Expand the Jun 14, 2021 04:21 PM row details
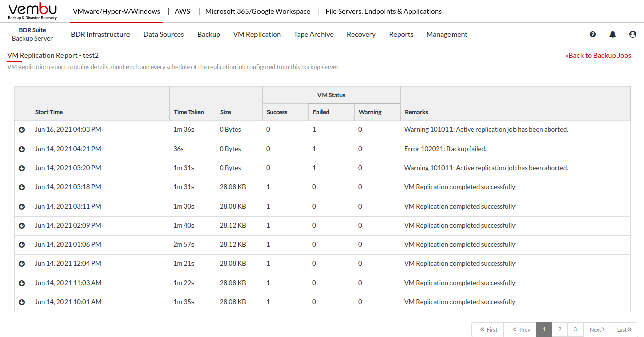The image size is (644, 337). click(x=22, y=149)
